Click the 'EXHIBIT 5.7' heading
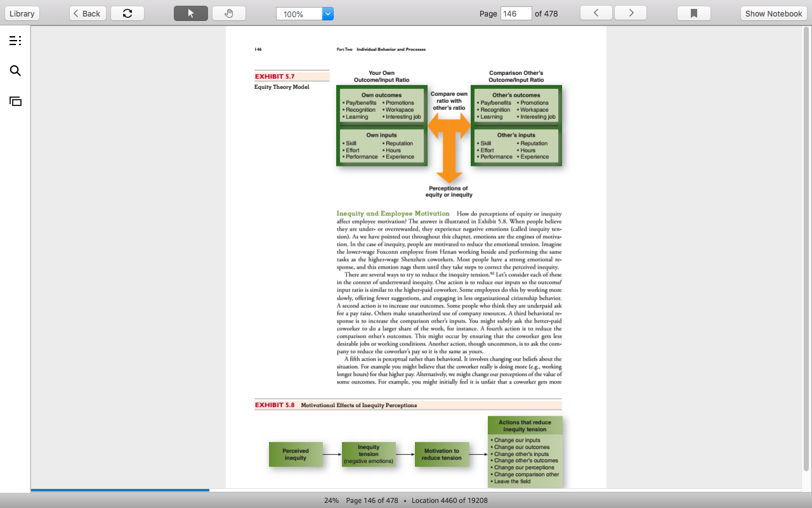 275,76
